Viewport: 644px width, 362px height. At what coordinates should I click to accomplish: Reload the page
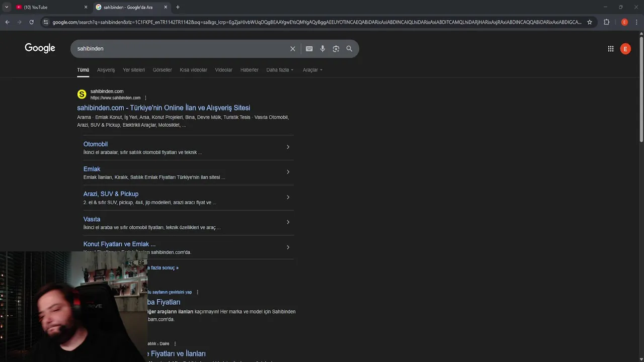point(31,22)
